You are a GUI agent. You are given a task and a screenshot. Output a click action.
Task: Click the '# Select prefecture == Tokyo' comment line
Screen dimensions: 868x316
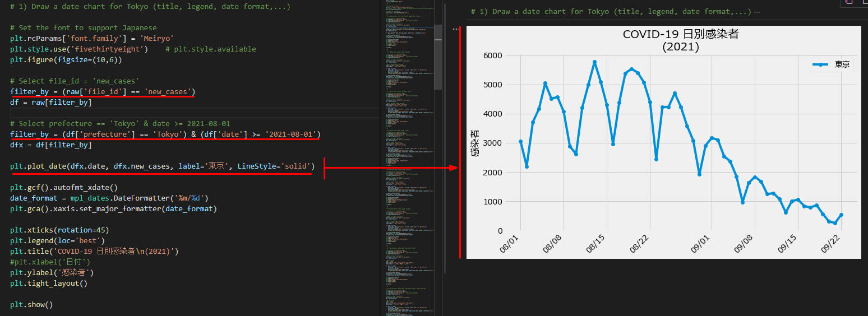coord(120,124)
